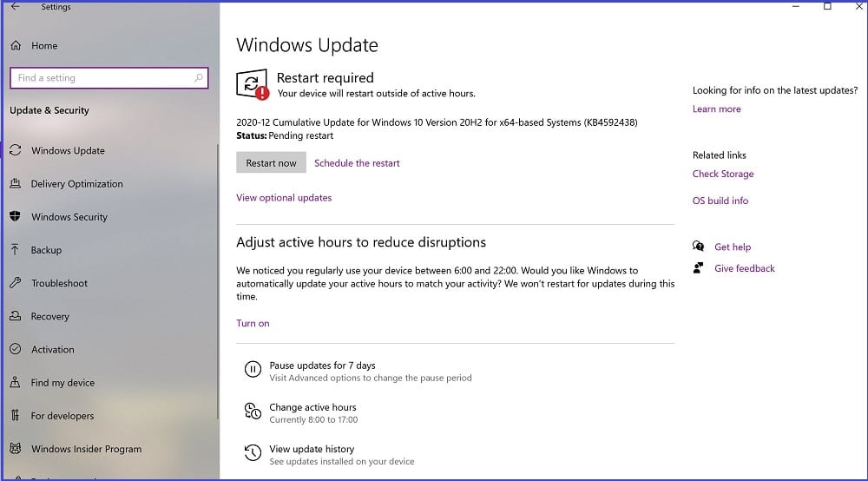Click the Restart now button

click(x=271, y=162)
